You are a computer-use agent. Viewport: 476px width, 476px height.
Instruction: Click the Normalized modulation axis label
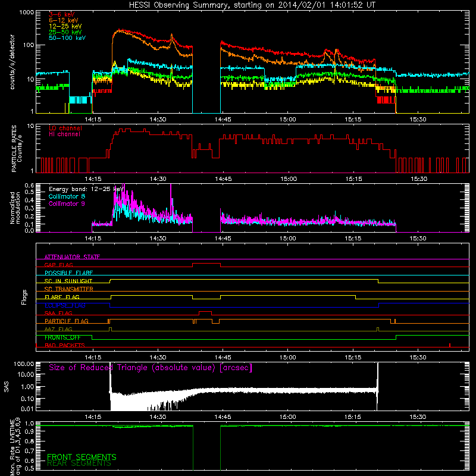click(15, 208)
